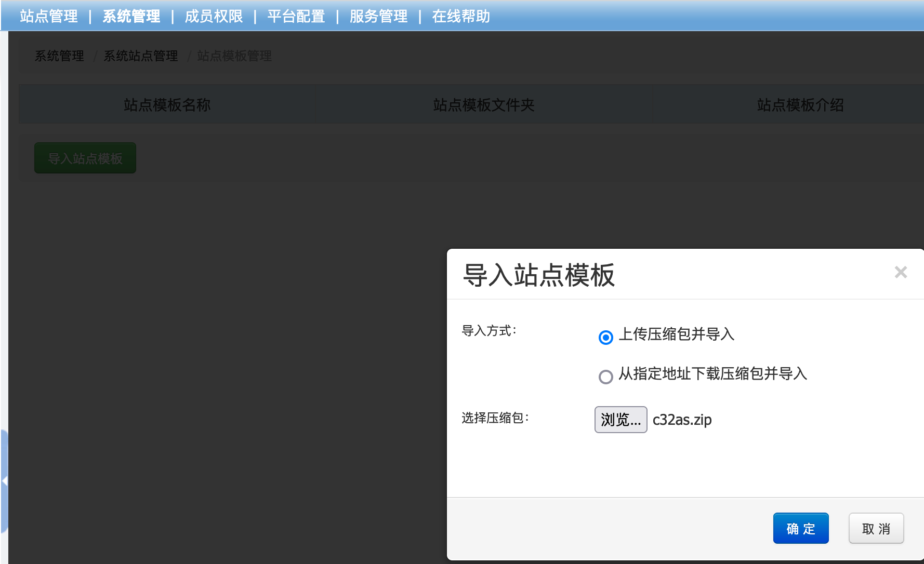Click the 站点模板名称 column header
The height and width of the screenshot is (564, 924).
coord(167,105)
